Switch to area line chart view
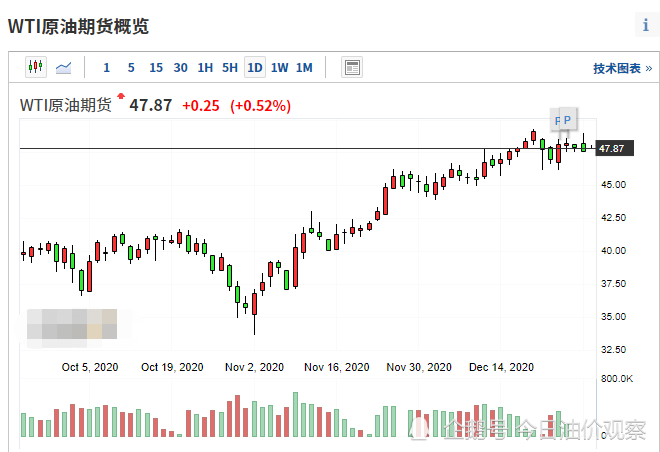The image size is (660, 452). click(x=64, y=67)
